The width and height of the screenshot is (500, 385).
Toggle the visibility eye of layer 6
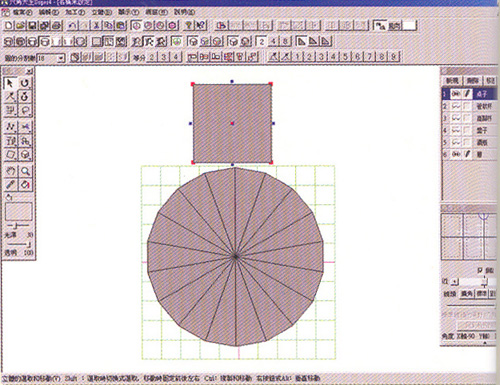[456, 154]
